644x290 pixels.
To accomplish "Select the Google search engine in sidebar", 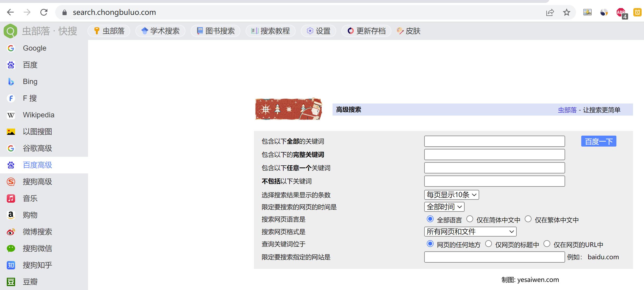I will [34, 48].
